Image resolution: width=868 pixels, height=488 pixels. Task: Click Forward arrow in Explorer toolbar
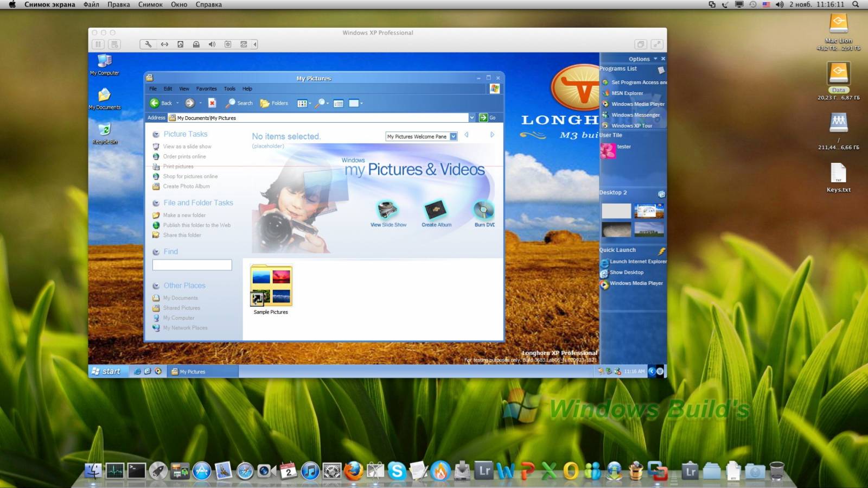pyautogui.click(x=189, y=103)
